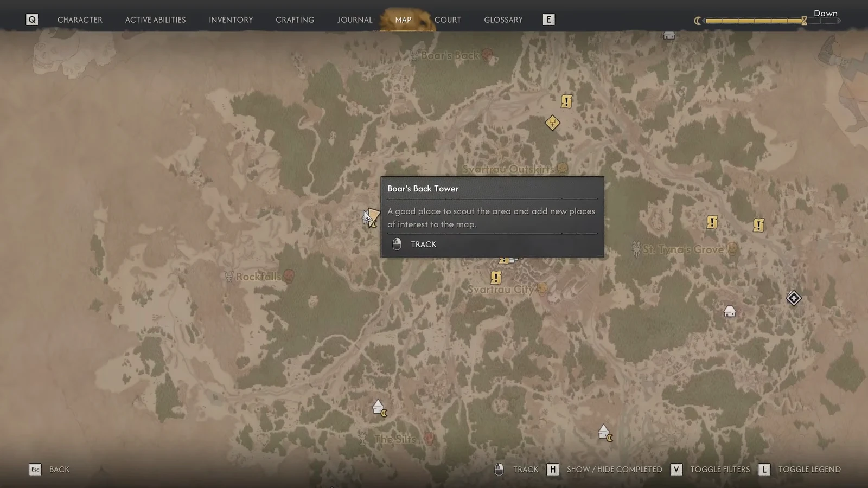Click Track in Boar's Back Tower tooltip
Viewport: 868px width, 488px height.
[423, 245]
